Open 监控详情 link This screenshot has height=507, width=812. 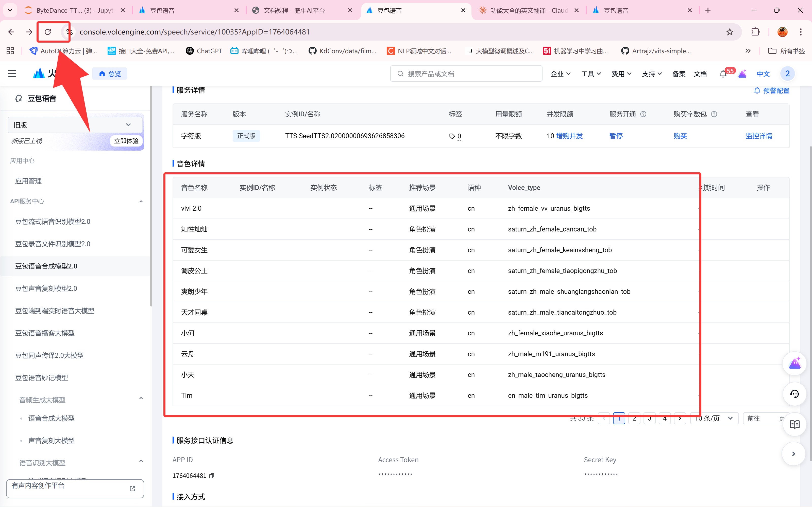click(x=759, y=136)
